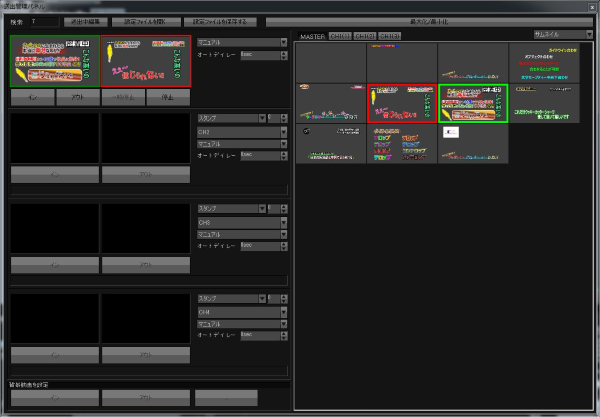
Task: Adjust the オートディレー spinner in CH2 section
Action: pyautogui.click(x=284, y=155)
